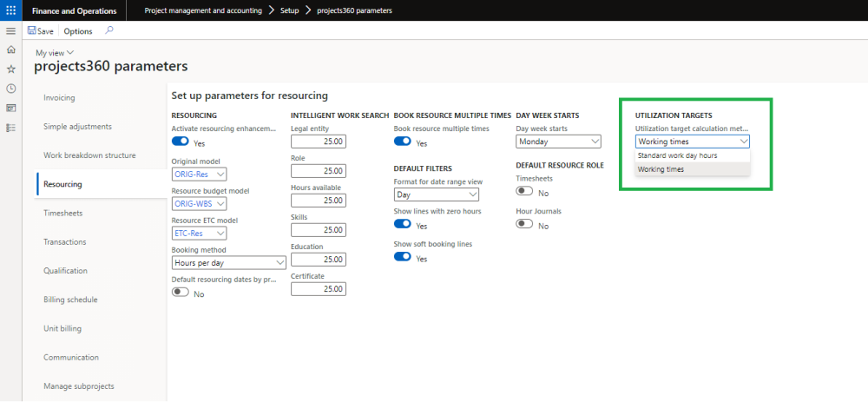
Task: Click the search magnifier icon in toolbar
Action: (x=108, y=30)
